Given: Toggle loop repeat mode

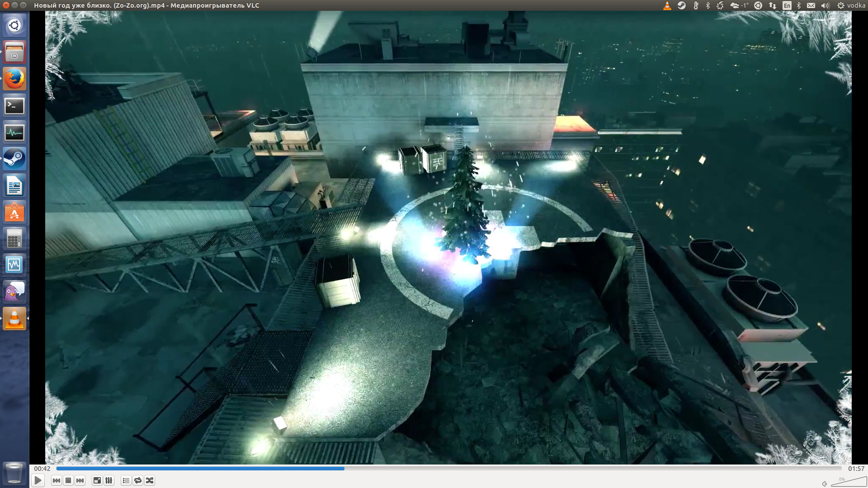Looking at the screenshot, I should point(138,480).
